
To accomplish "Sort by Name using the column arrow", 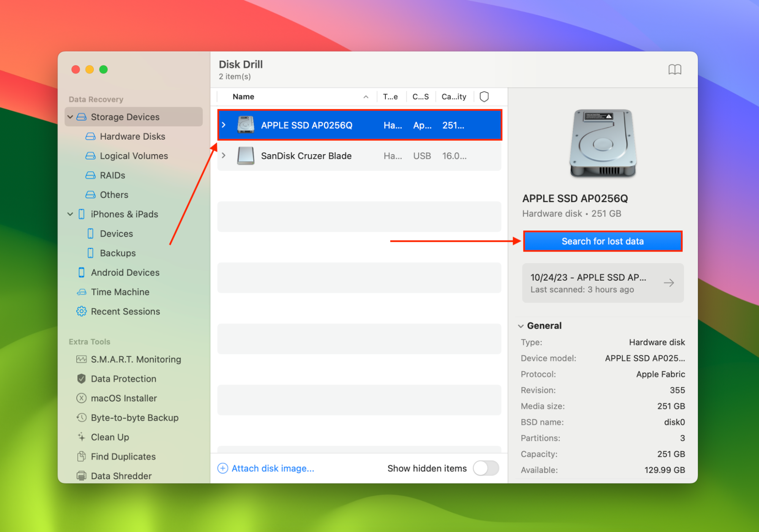I will click(366, 97).
